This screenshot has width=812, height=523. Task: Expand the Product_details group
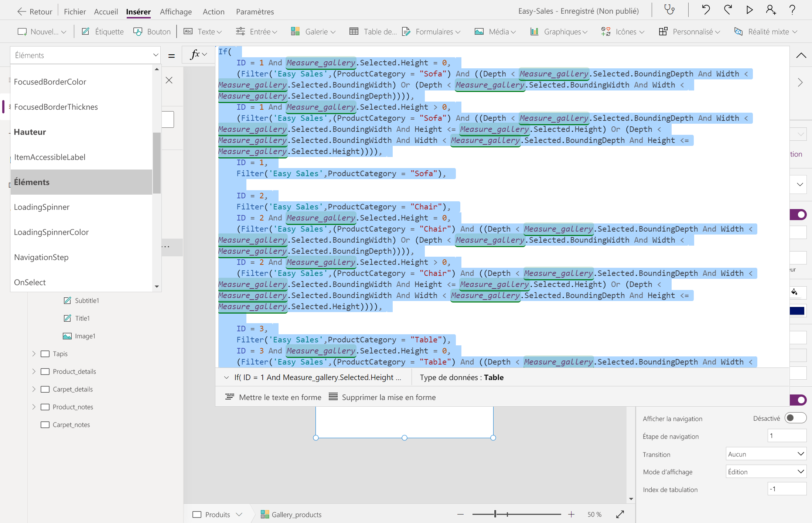click(x=34, y=371)
